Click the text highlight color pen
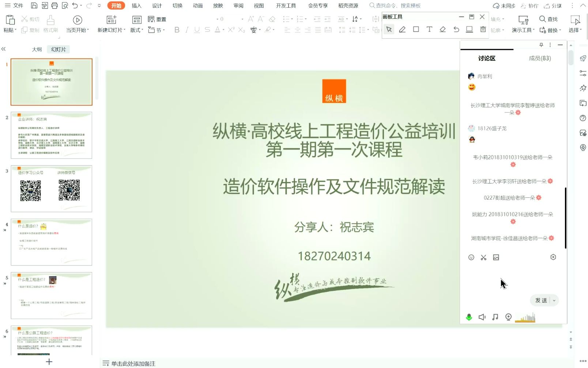 pyautogui.click(x=268, y=30)
